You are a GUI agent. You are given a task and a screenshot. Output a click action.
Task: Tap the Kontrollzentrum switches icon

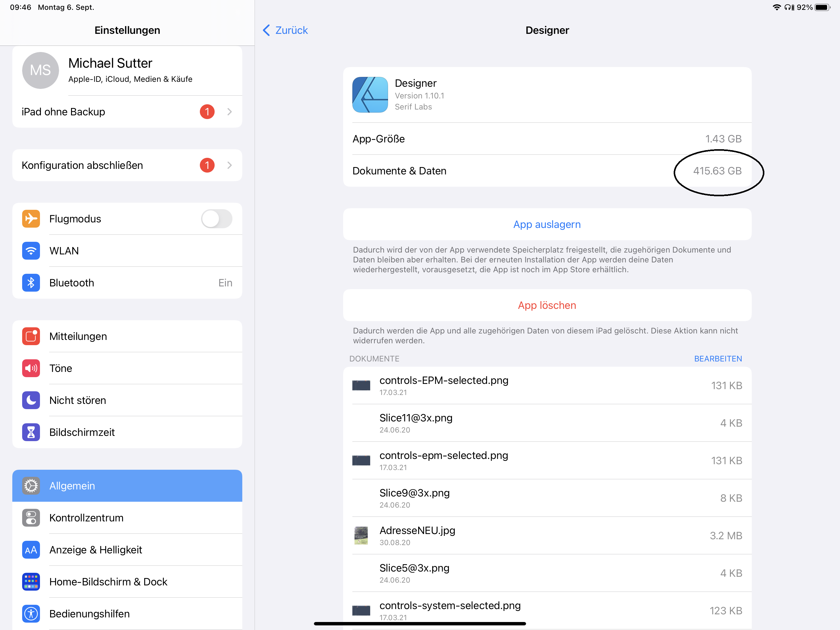[31, 517]
